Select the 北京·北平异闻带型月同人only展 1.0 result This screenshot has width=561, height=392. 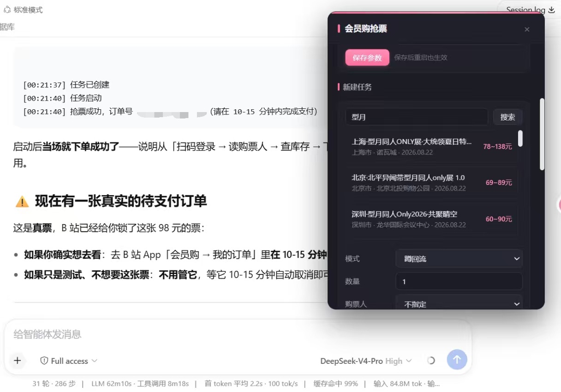431,183
